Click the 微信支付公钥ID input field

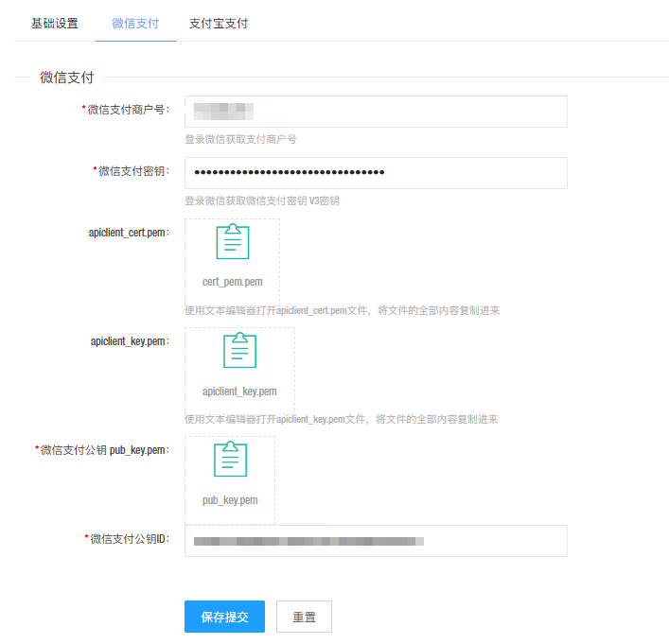pos(376,541)
